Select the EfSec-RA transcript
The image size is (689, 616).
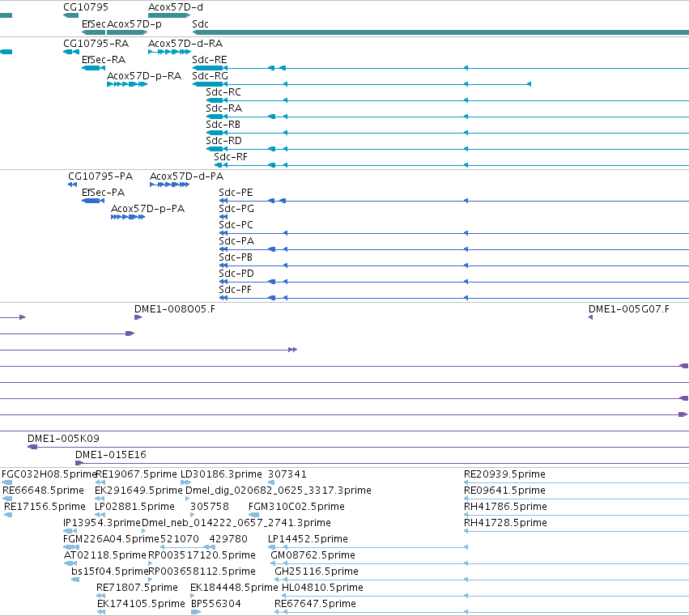[94, 68]
